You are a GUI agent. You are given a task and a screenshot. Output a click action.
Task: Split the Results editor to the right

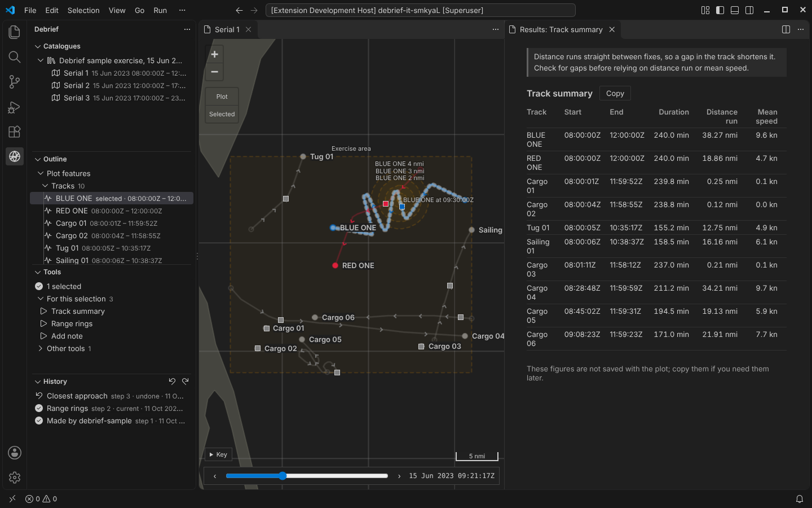(x=786, y=29)
